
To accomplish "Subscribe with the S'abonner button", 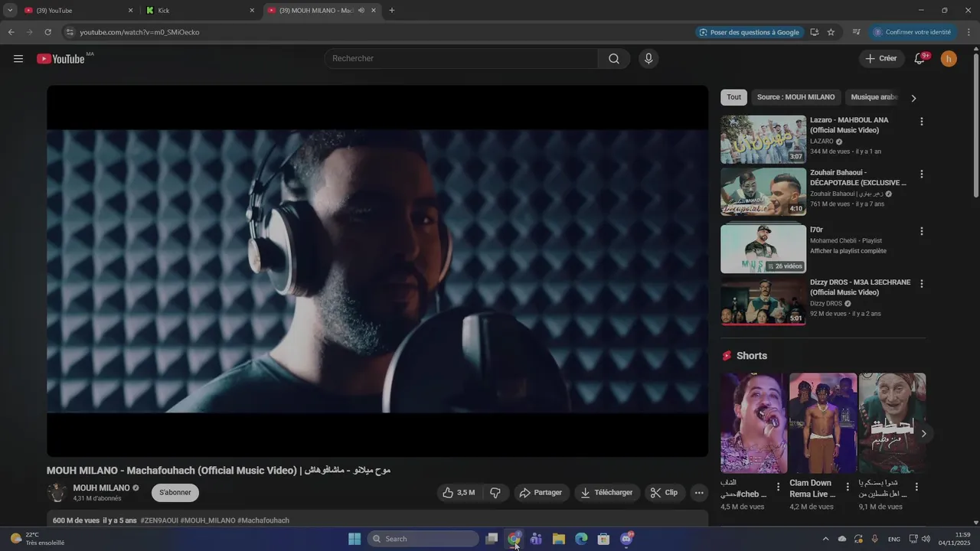I will [x=175, y=493].
